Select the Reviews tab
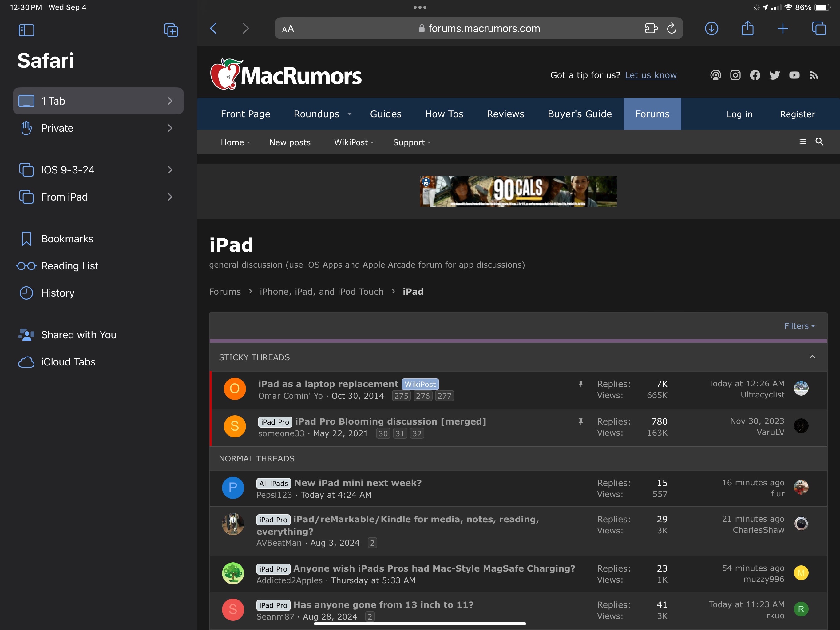 (505, 114)
